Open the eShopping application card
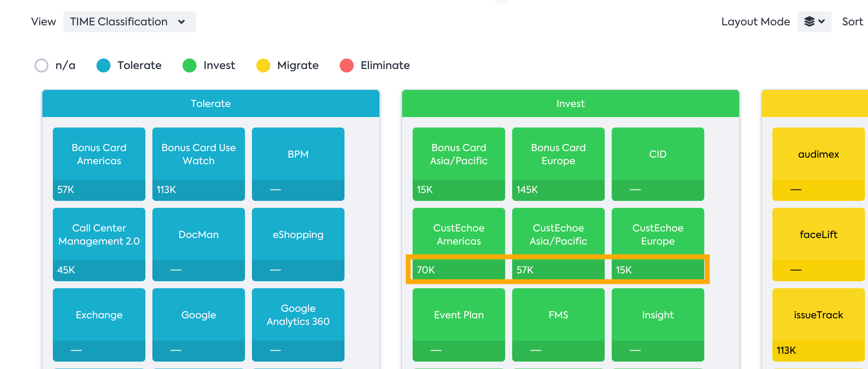This screenshot has height=369, width=868. pyautogui.click(x=298, y=245)
